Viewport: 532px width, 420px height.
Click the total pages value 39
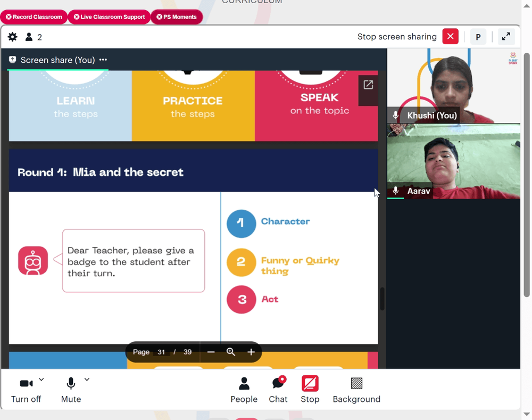point(188,352)
